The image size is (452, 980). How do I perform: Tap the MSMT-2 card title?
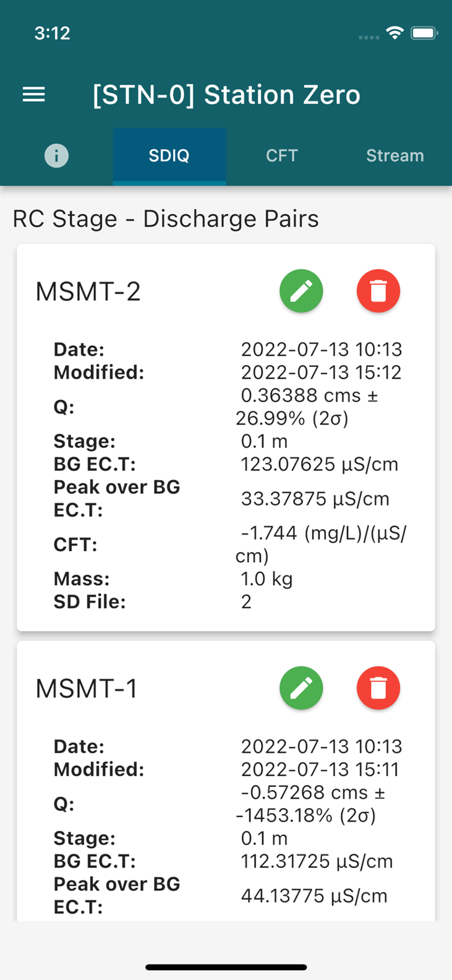tap(88, 291)
